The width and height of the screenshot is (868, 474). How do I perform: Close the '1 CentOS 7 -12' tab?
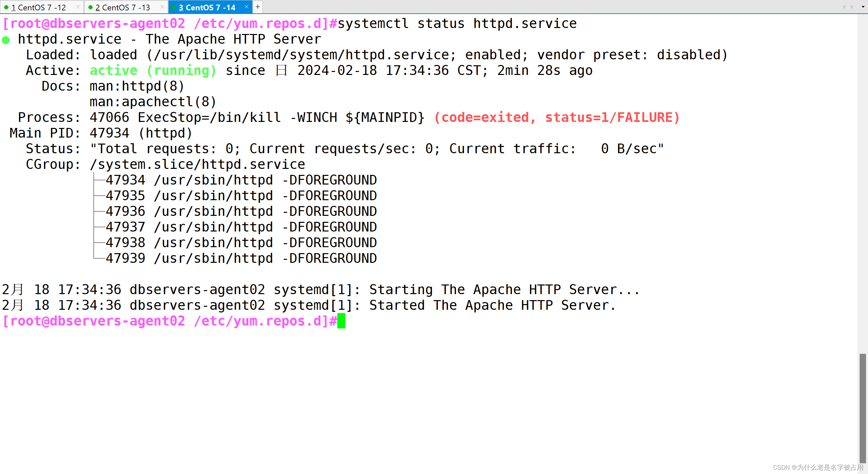(78, 7)
